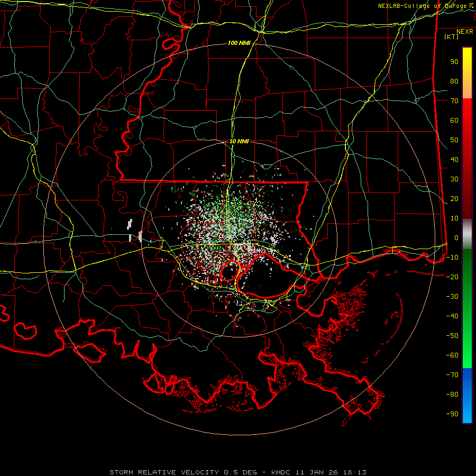Select the "[KT]" units label
Viewport: 476px width, 476px height.
[452, 36]
